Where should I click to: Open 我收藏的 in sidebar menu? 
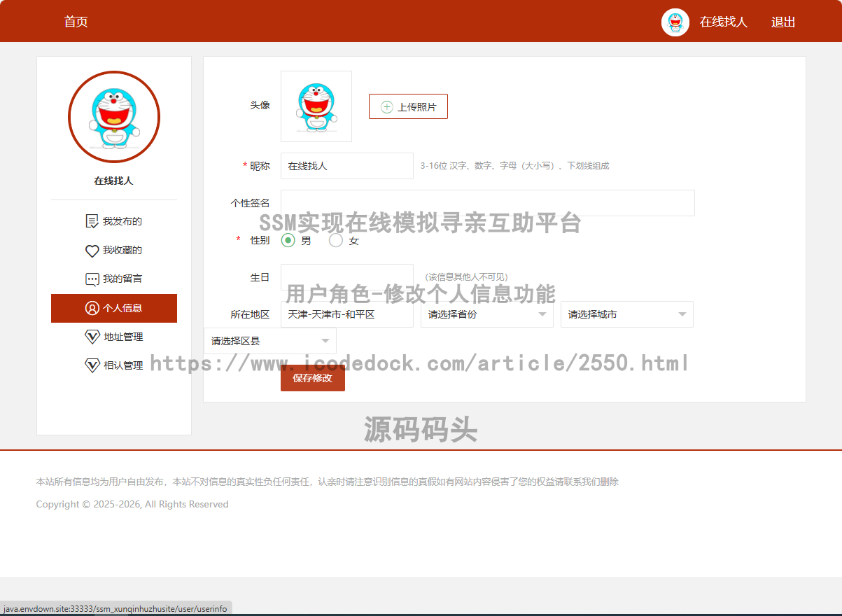click(x=114, y=251)
